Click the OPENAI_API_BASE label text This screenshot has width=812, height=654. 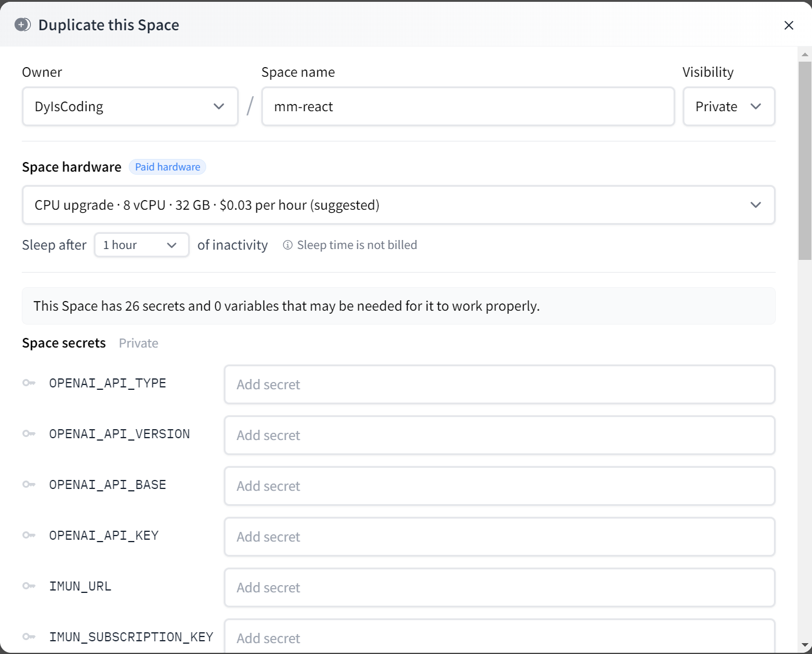click(x=108, y=485)
